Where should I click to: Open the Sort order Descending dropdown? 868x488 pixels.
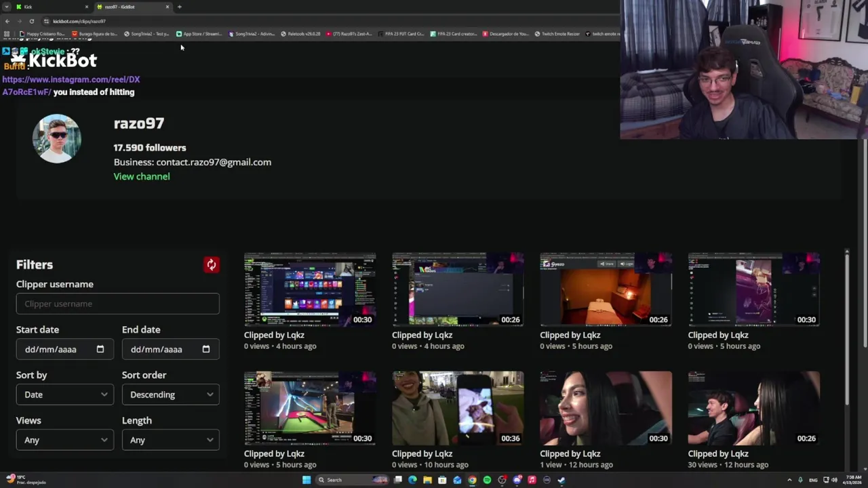[x=171, y=394]
